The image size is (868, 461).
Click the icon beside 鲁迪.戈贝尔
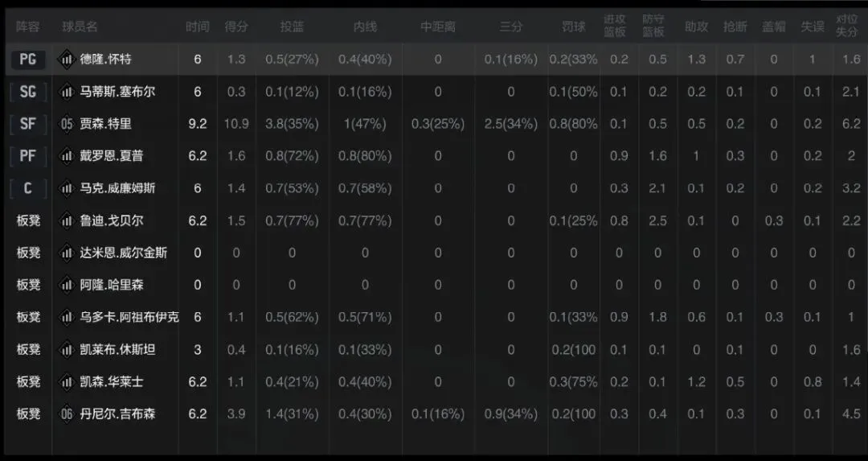[67, 220]
